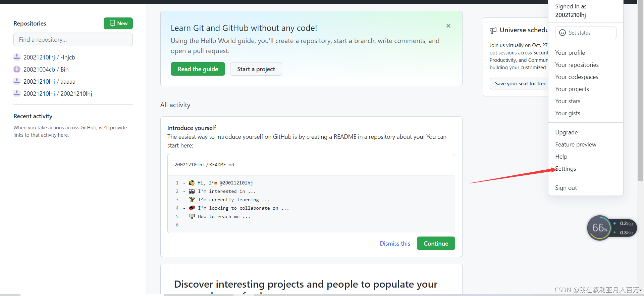Screen dimensions: 644x296
Task: Click the Discover interesting projects heading
Action: pos(306,284)
